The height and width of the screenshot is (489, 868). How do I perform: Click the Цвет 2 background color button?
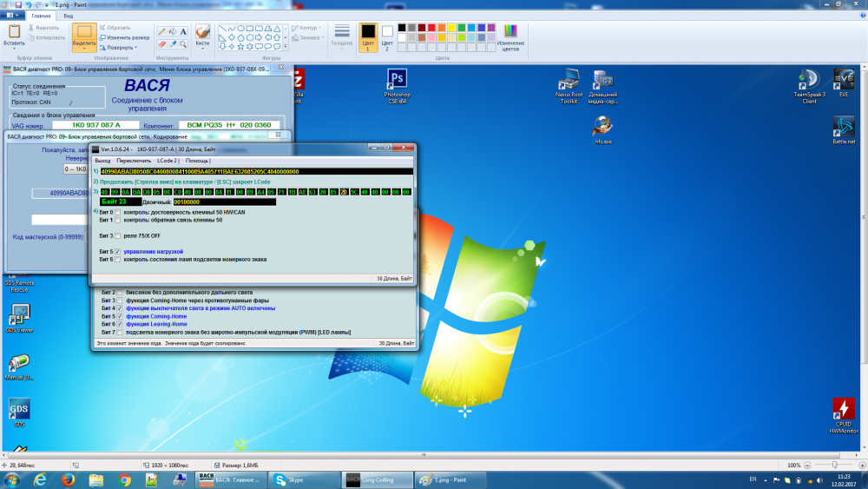[x=387, y=37]
